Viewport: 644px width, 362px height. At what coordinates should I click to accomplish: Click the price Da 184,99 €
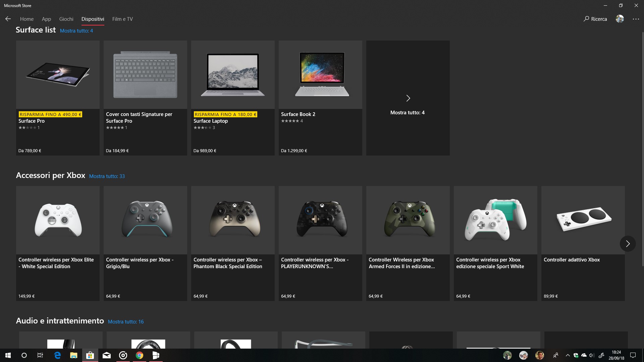point(117,151)
